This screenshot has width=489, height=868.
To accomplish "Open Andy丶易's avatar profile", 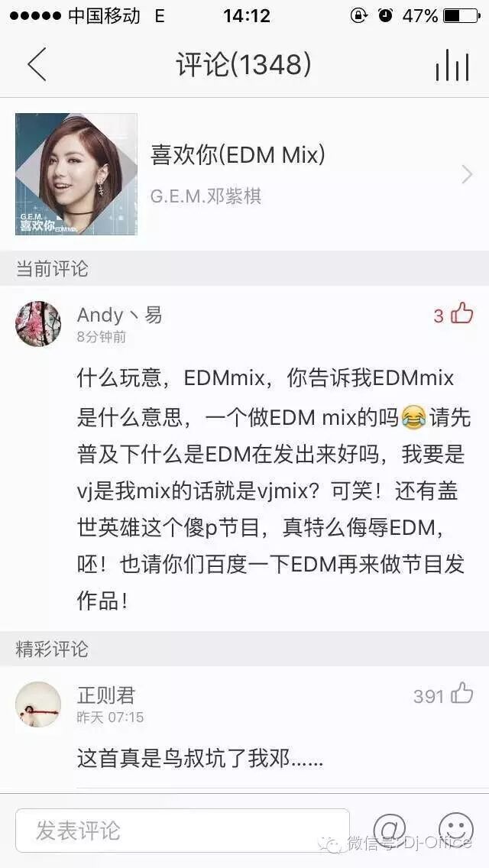I will coord(38,324).
